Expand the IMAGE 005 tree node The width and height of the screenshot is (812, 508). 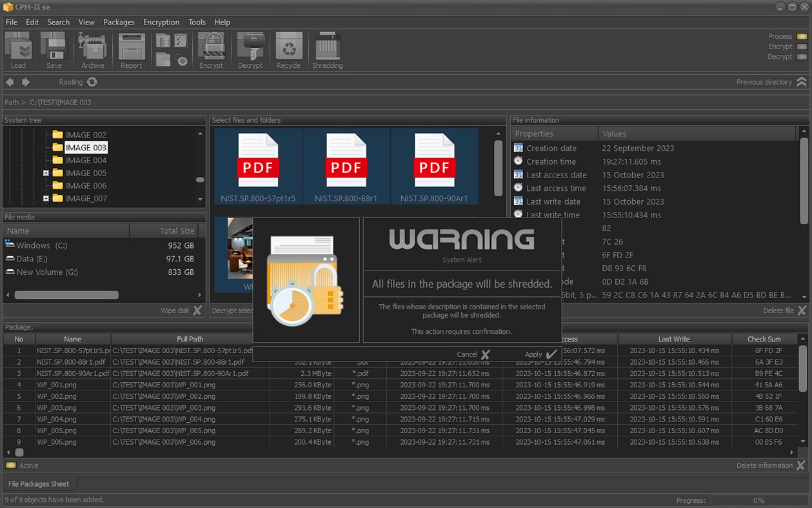click(x=46, y=173)
